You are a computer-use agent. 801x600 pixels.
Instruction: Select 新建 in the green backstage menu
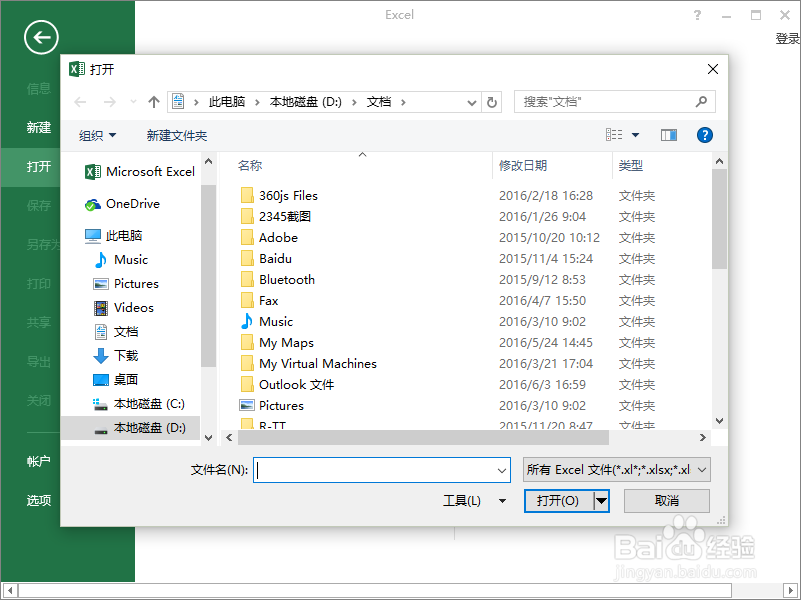pos(39,128)
